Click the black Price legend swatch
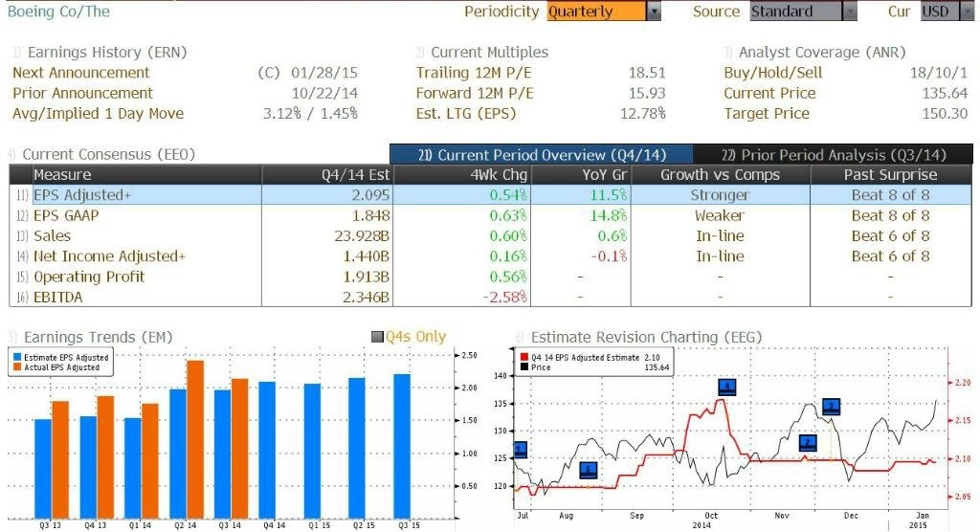980x532 pixels. pyautogui.click(x=523, y=367)
